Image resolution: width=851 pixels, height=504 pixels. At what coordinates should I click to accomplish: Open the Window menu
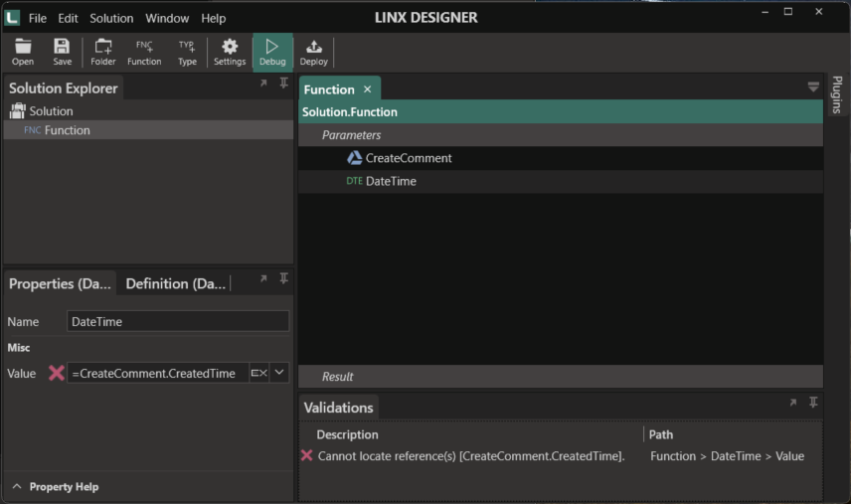tap(167, 19)
